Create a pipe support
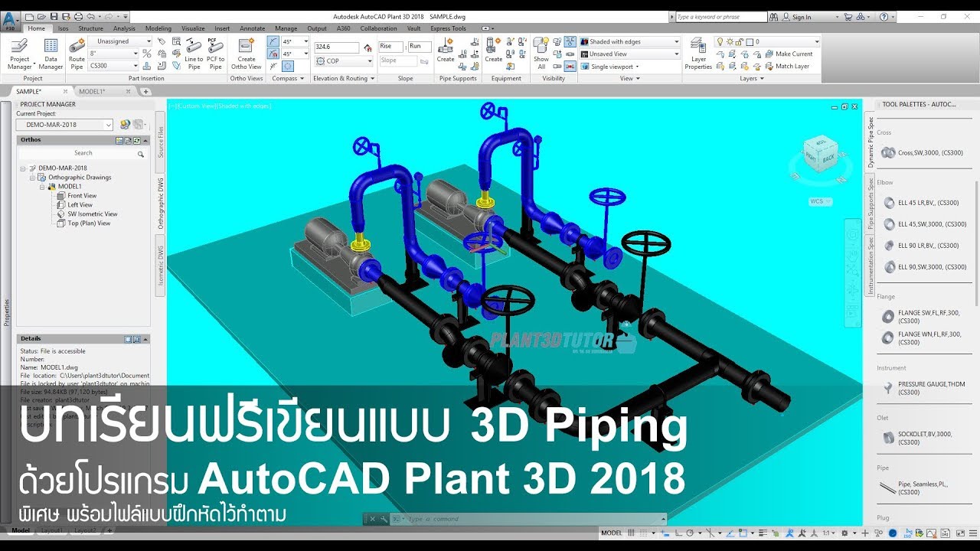Image resolution: width=980 pixels, height=551 pixels. tap(446, 50)
